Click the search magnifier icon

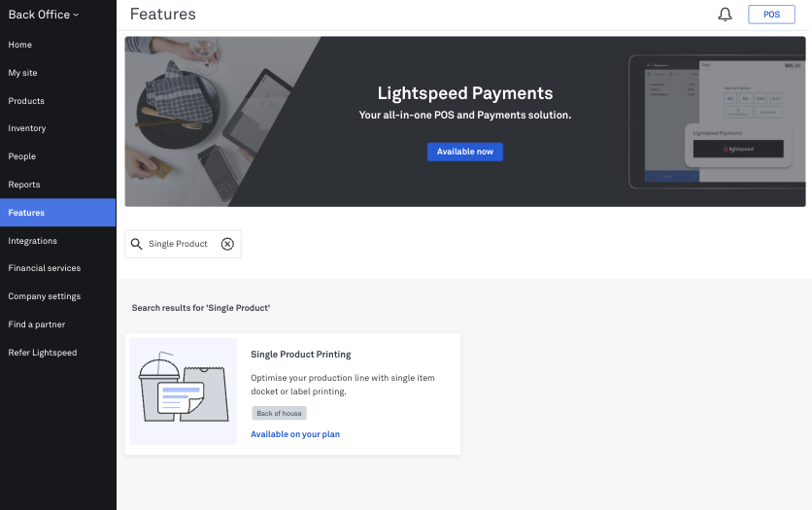136,244
